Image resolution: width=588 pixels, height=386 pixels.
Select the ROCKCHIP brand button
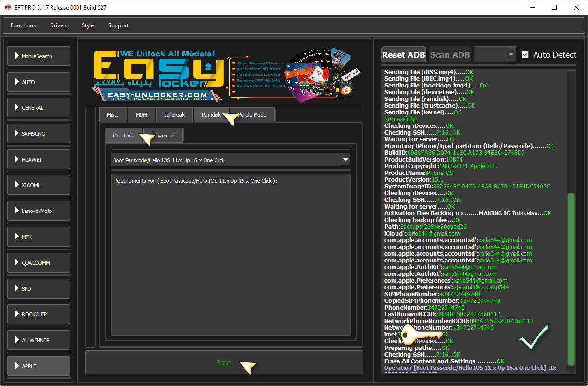(39, 314)
